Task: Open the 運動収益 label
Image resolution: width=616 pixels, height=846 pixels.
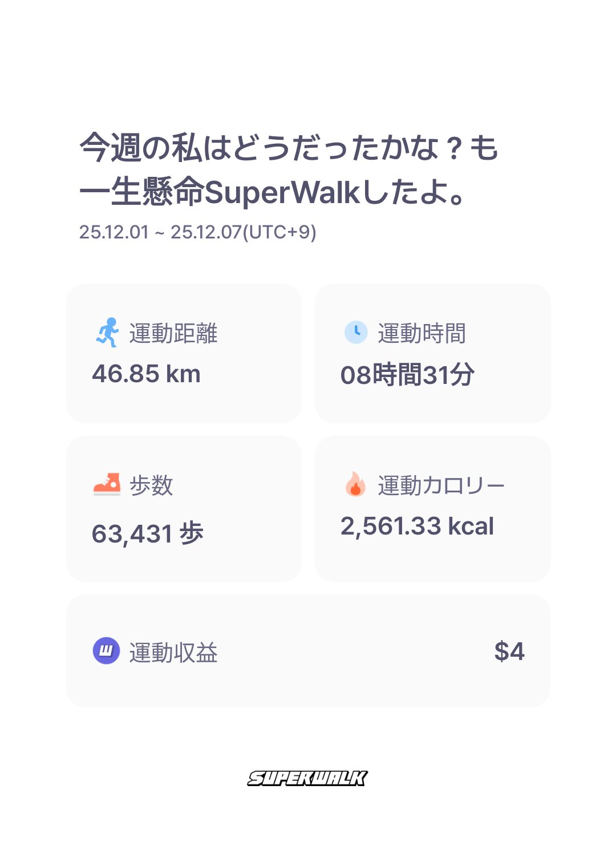Action: [x=173, y=653]
